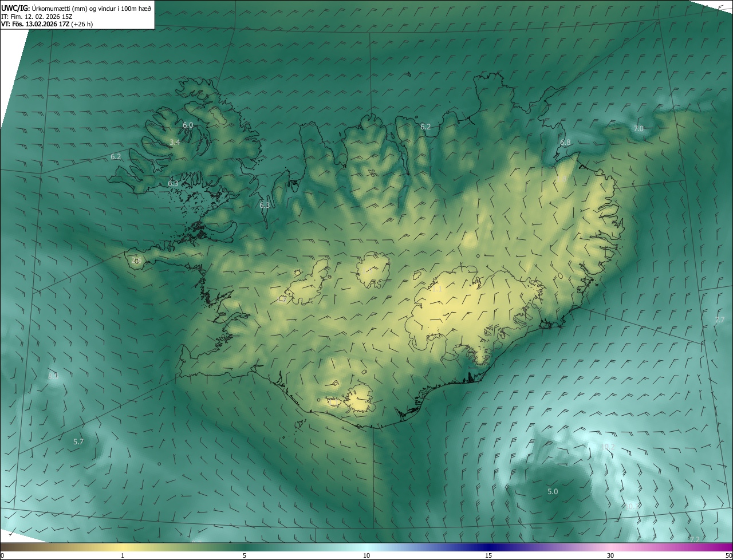
Task: Select the colorbar tick labeled 30
Action: 610,555
